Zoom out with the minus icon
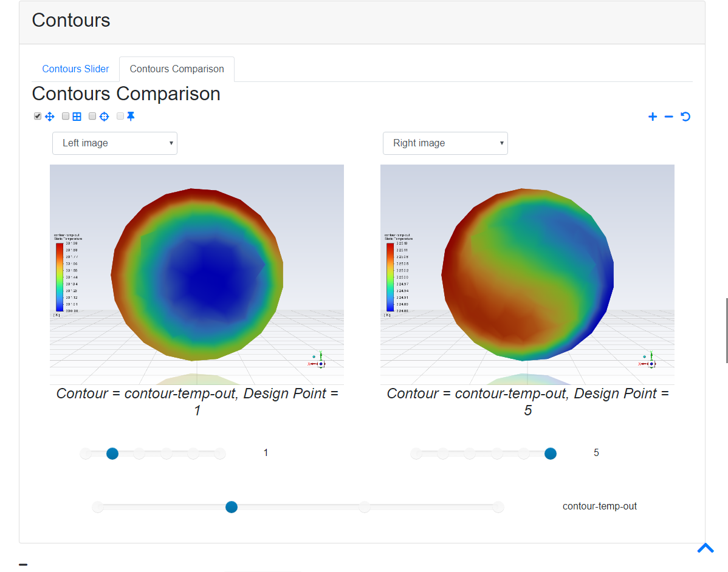The width and height of the screenshot is (728, 572). pyautogui.click(x=668, y=117)
